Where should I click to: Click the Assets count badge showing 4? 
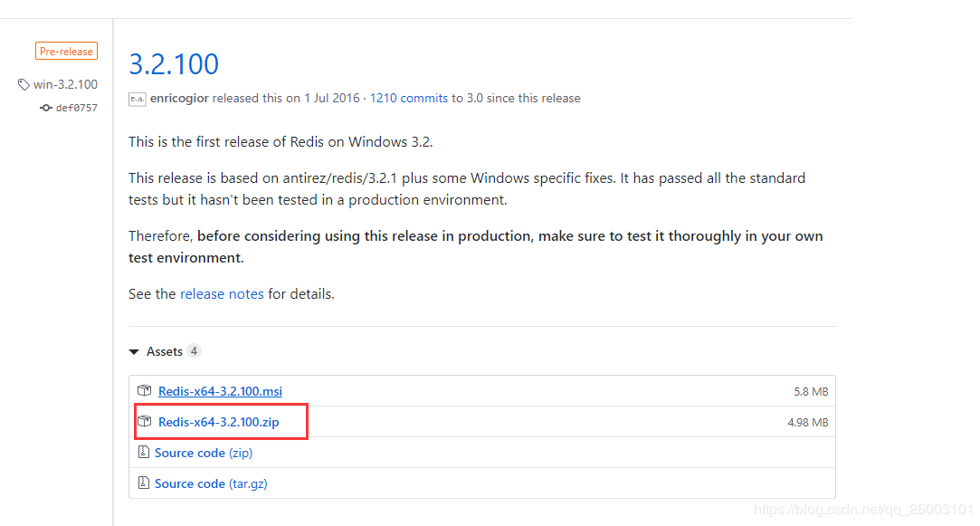coord(194,351)
